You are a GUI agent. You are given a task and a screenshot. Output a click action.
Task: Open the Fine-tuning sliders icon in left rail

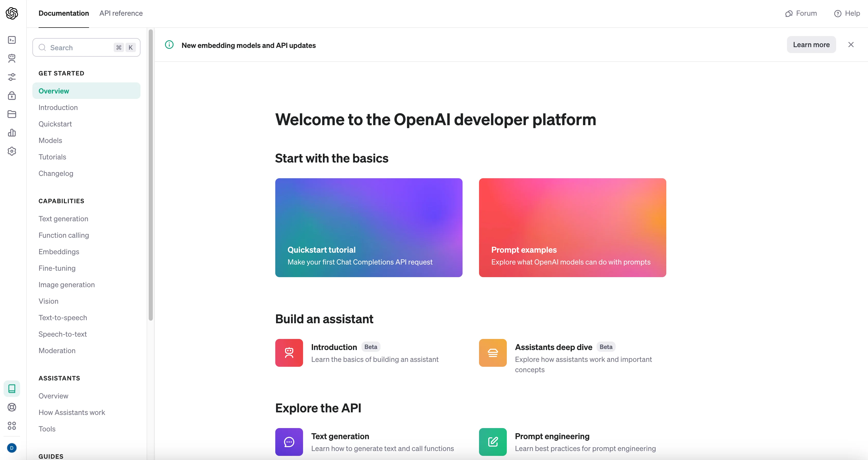[12, 77]
